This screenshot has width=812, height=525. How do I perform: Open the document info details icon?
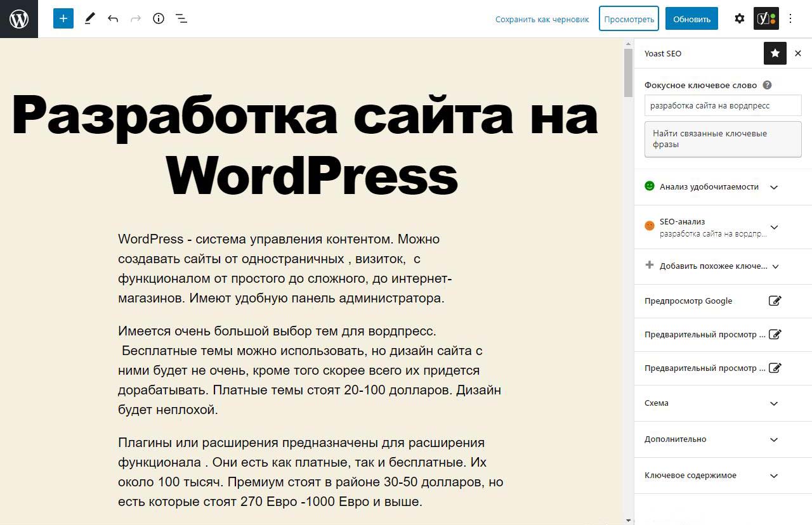[x=159, y=18]
